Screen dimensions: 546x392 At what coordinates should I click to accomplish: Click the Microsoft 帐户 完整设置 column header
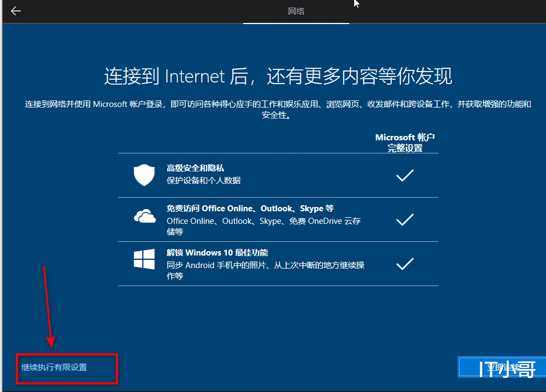[405, 142]
